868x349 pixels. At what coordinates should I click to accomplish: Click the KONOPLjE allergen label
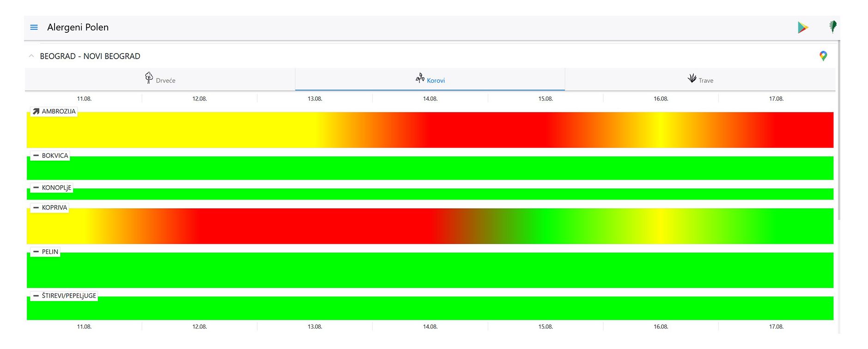(x=56, y=187)
